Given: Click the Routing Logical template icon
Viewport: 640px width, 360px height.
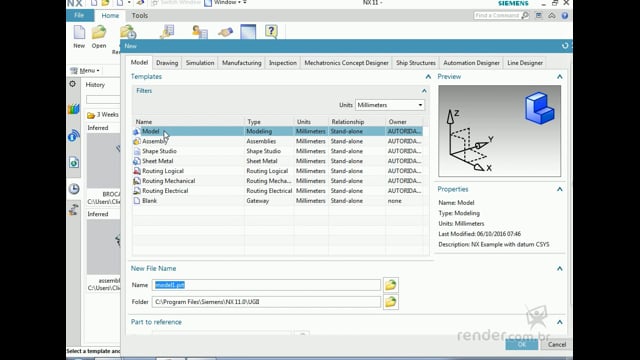Looking at the screenshot, I should 137,171.
